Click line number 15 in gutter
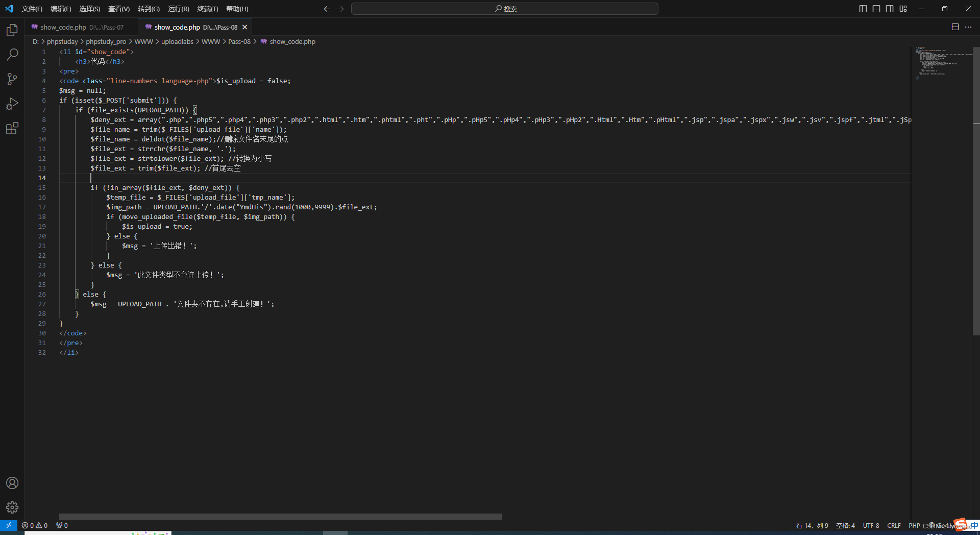The width and height of the screenshot is (980, 535). point(42,187)
